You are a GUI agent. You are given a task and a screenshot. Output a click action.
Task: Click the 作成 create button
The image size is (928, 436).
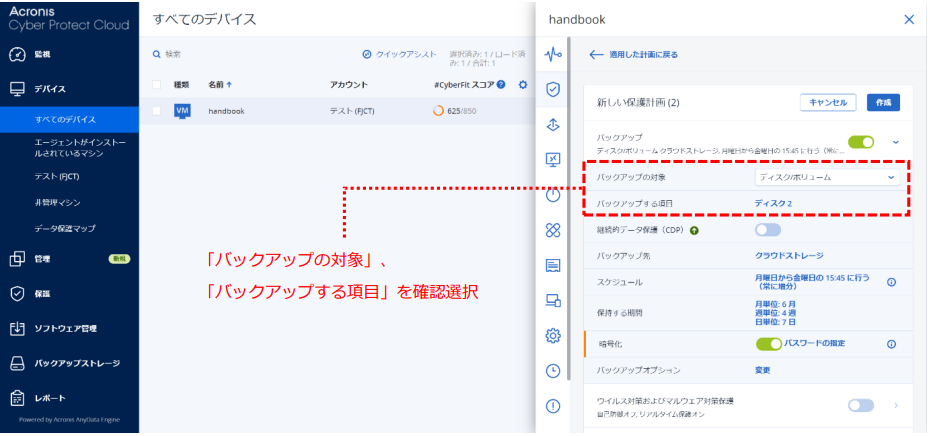(883, 102)
